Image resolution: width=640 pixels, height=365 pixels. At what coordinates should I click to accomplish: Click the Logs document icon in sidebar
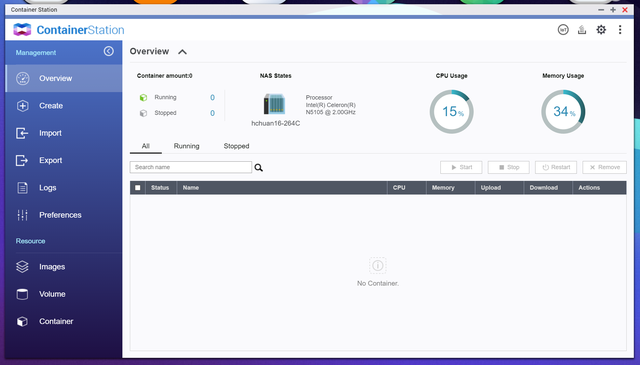[22, 188]
